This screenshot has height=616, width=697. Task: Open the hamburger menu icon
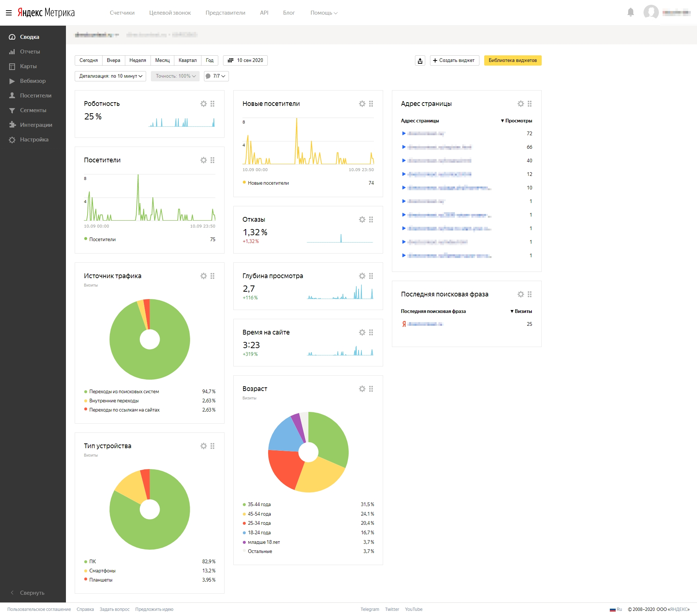[x=9, y=13]
